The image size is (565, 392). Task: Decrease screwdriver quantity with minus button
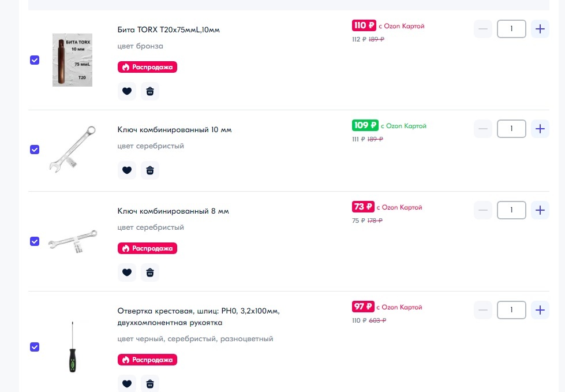[x=483, y=310]
